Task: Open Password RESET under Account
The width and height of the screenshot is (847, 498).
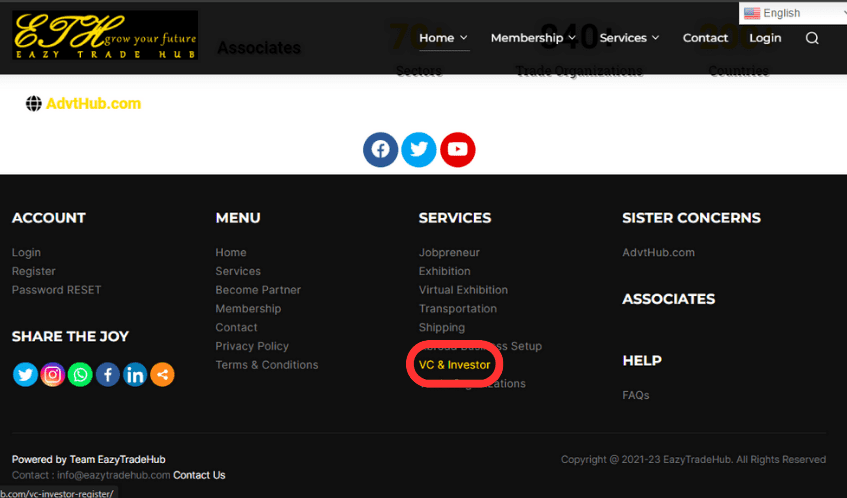Action: pyautogui.click(x=56, y=290)
